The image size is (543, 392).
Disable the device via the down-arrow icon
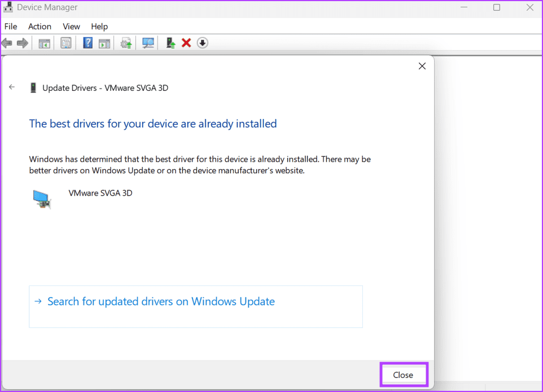click(202, 43)
